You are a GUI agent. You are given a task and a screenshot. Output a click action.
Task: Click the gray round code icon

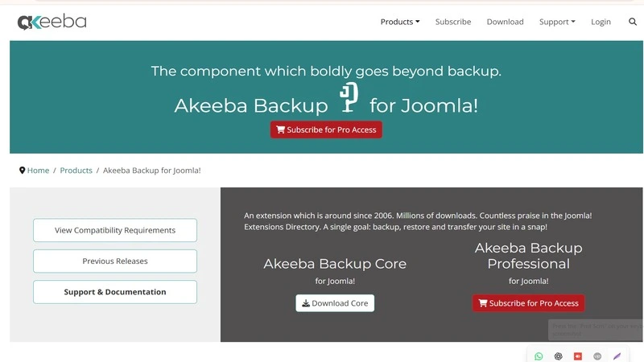pos(597,356)
